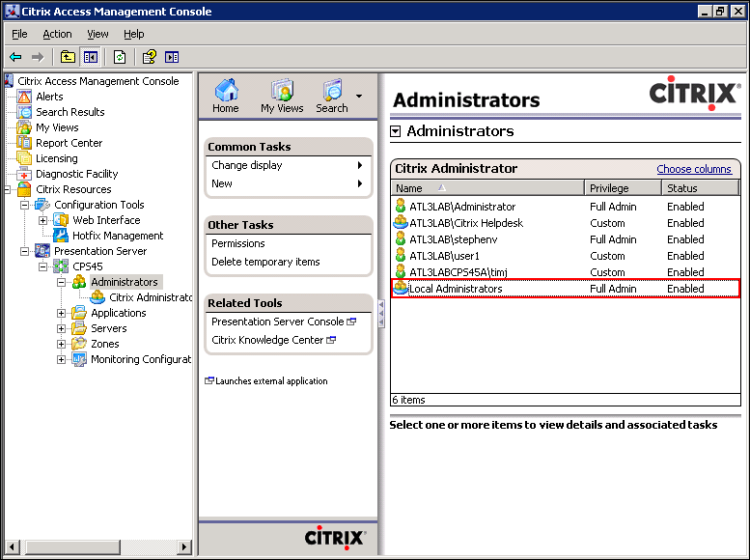The image size is (750, 560).
Task: Select the CPS45 farm icon
Action: click(61, 266)
